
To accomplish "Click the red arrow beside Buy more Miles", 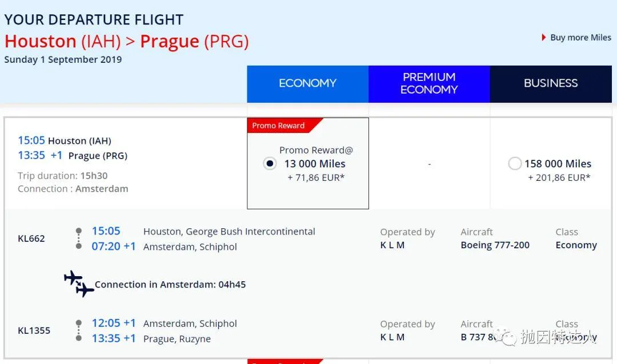I will 544,38.
